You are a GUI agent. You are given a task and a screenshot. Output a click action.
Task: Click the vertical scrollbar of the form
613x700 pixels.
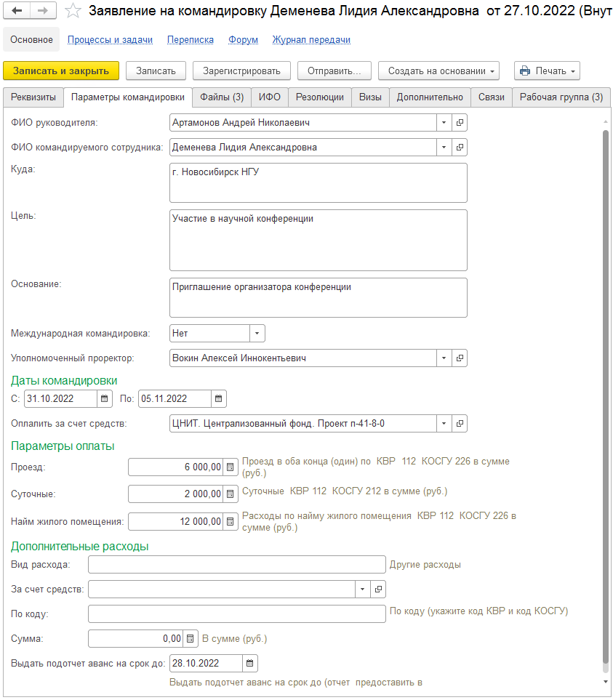[606, 398]
